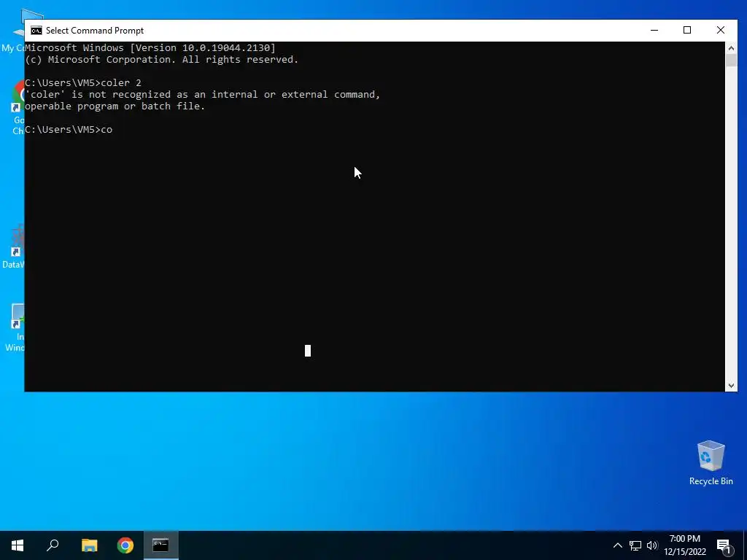Click the 'is not recognized' error line
747x560 pixels.
[x=203, y=94]
